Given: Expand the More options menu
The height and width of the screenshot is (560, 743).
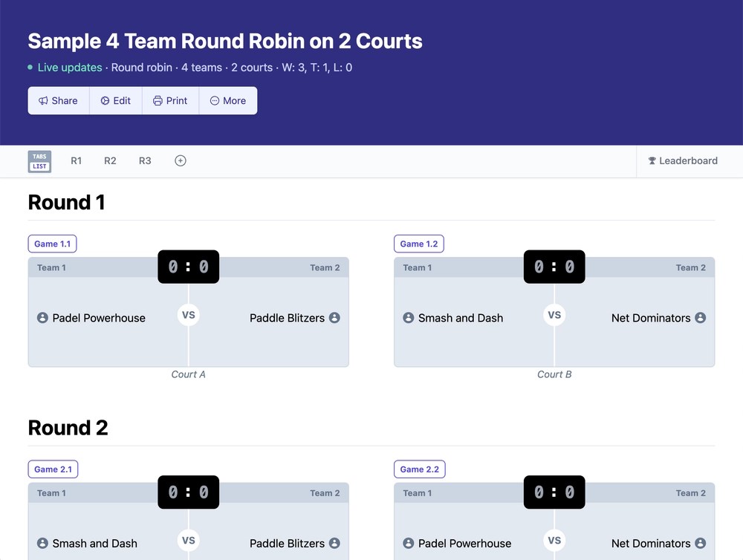Looking at the screenshot, I should point(228,100).
